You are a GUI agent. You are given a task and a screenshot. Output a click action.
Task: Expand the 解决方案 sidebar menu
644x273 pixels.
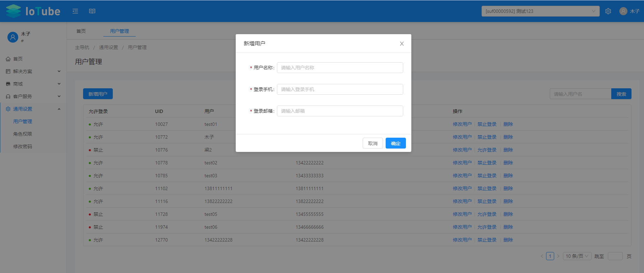point(33,71)
